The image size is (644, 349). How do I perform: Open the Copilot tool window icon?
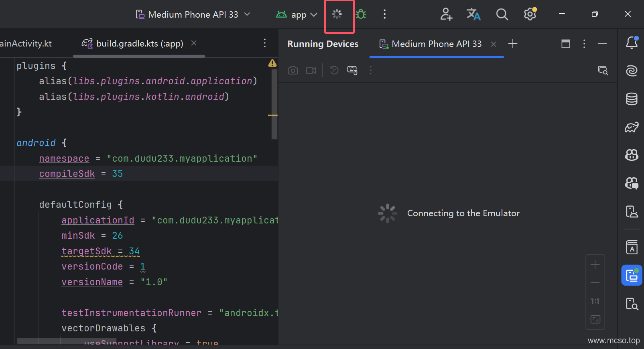pos(632,155)
